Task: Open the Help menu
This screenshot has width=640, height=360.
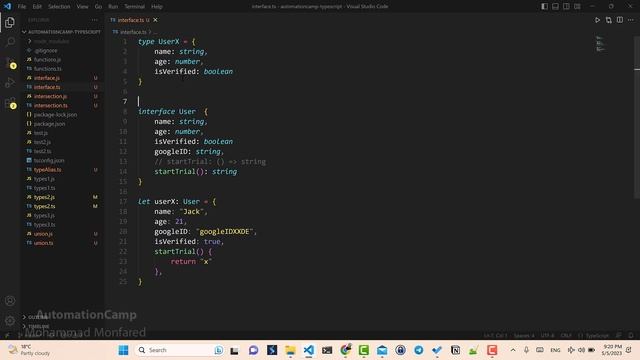Action: (x=157, y=7)
